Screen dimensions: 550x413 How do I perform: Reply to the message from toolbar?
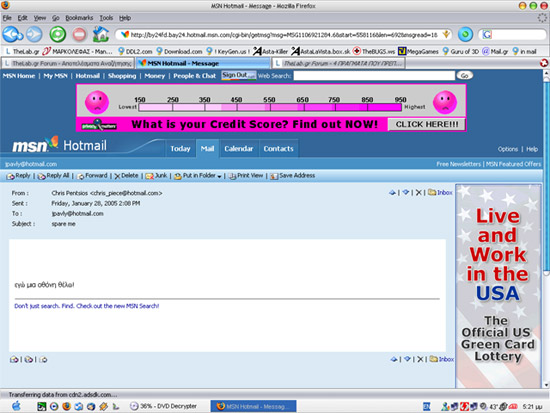coord(19,176)
